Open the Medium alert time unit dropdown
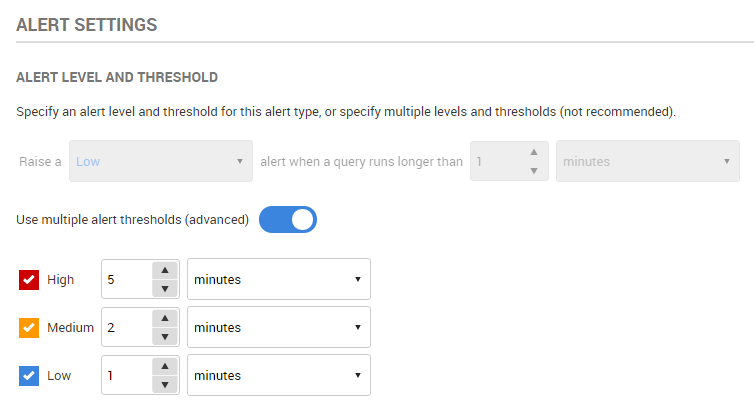754x409 pixels. click(x=279, y=328)
